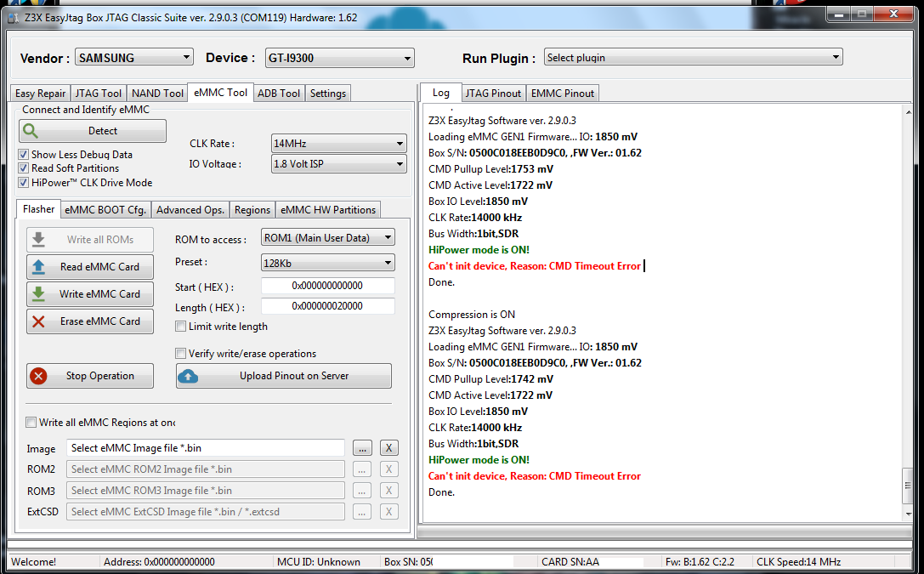Browse for the ROM2 image file

362,469
